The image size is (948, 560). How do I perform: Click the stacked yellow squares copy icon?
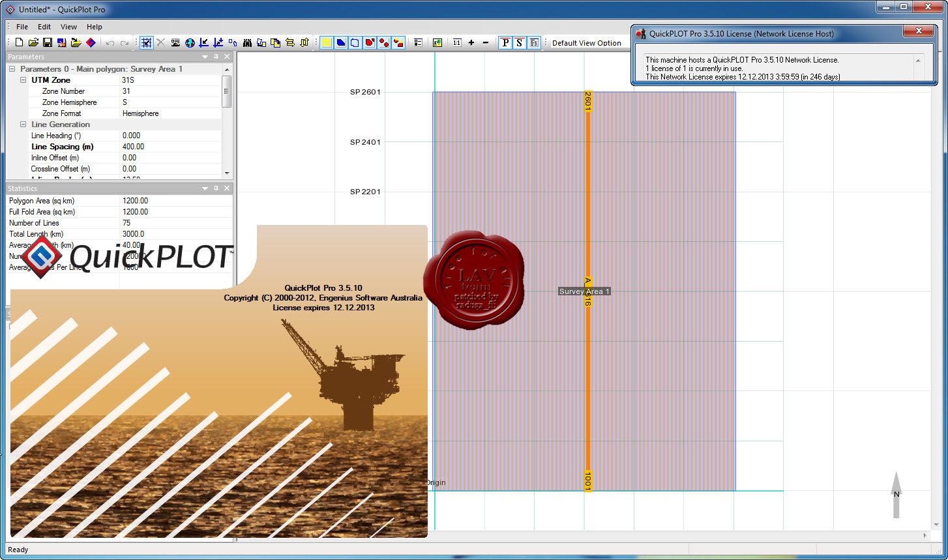point(276,42)
